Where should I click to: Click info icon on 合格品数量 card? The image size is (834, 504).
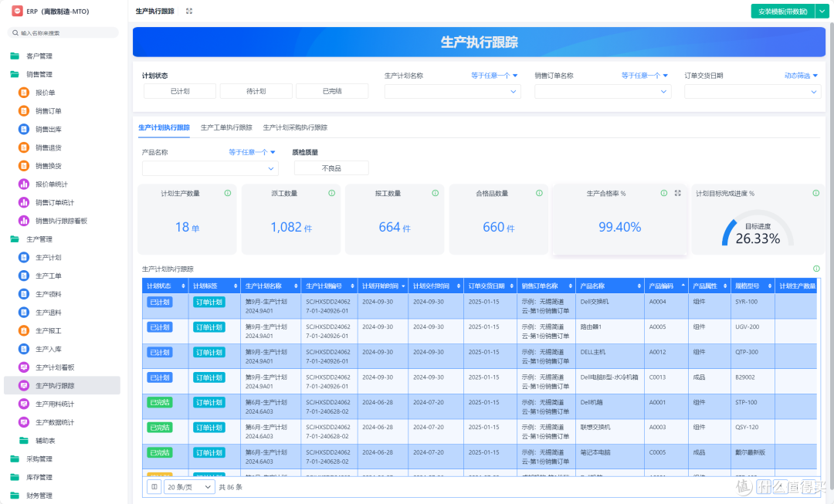[x=539, y=193]
